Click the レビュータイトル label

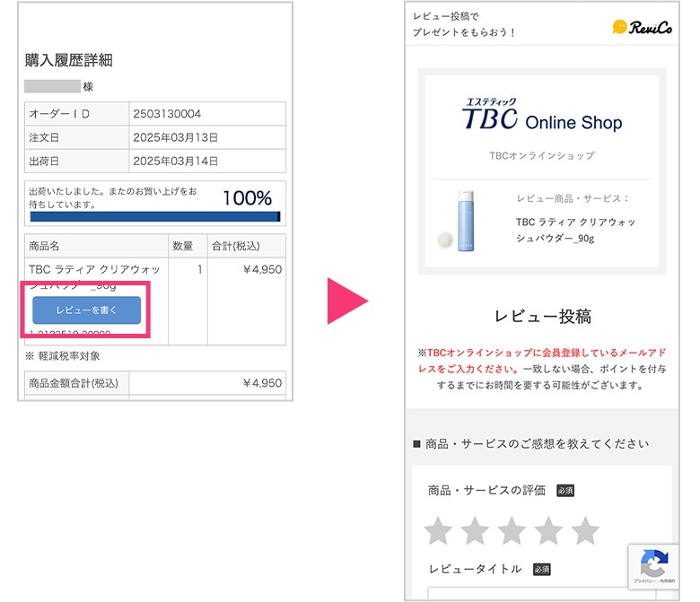point(475,569)
